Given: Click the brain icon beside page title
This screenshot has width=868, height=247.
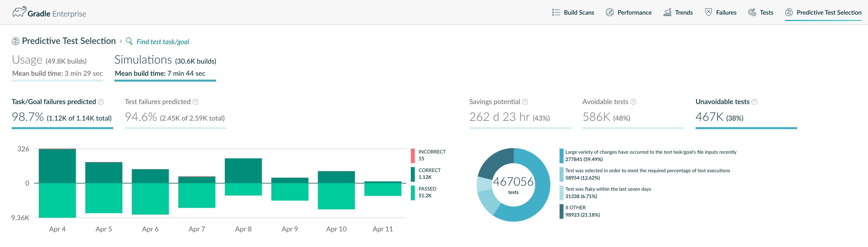Looking at the screenshot, I should click(x=16, y=41).
